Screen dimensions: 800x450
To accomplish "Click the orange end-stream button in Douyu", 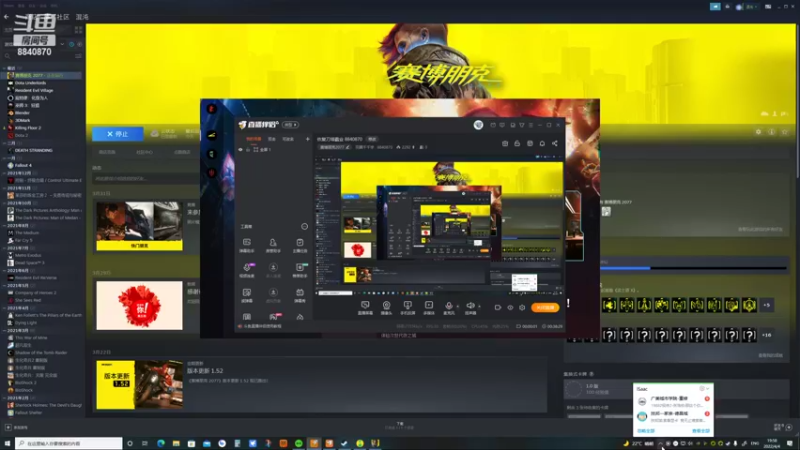I will click(x=545, y=308).
